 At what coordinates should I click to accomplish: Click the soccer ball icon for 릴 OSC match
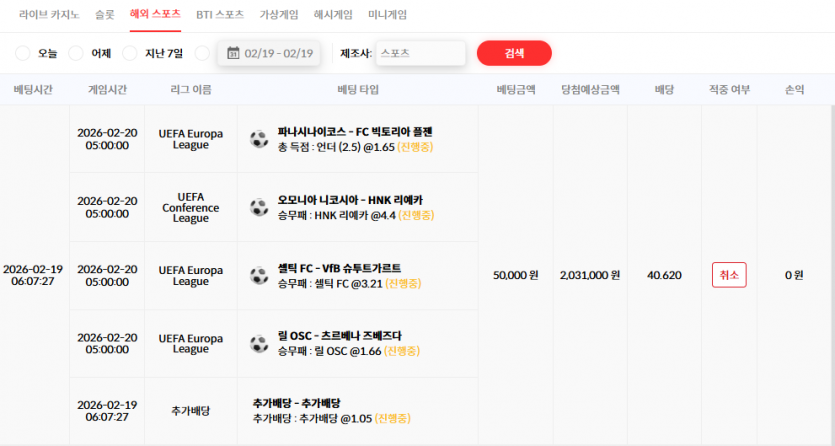coord(259,343)
